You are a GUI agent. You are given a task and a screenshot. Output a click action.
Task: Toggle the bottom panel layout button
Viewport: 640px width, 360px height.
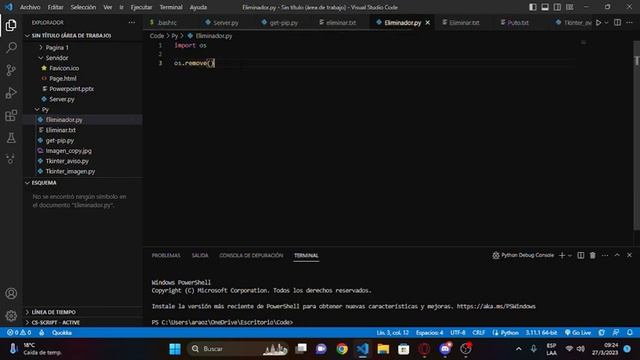545,7
